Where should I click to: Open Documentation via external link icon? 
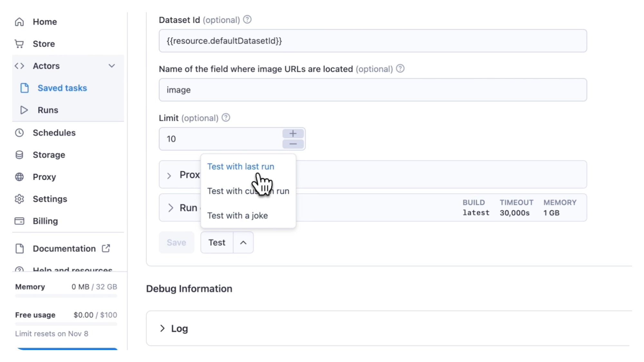[106, 248]
